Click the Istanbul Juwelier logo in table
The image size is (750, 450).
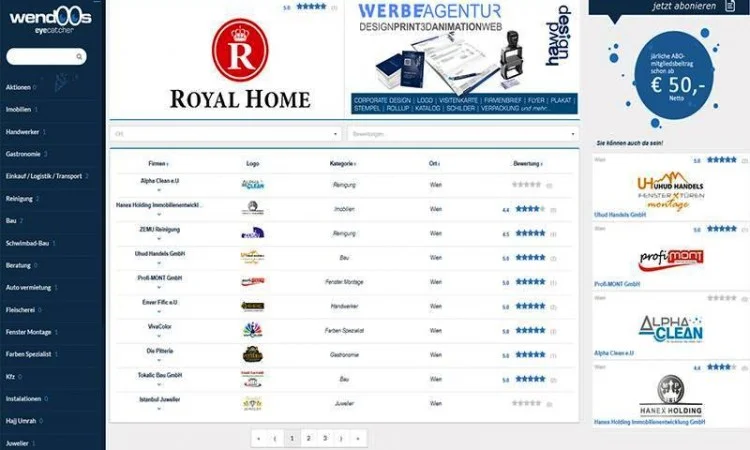[253, 404]
